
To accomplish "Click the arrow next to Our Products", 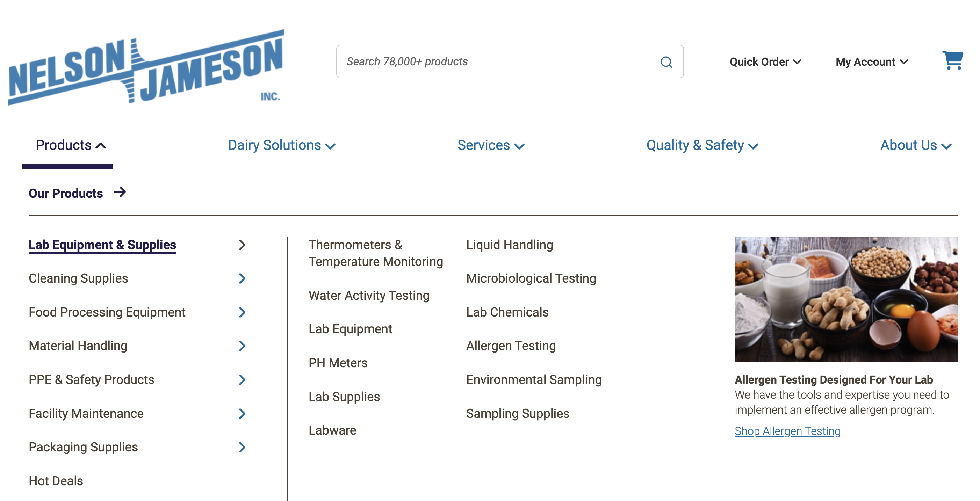I will (120, 193).
